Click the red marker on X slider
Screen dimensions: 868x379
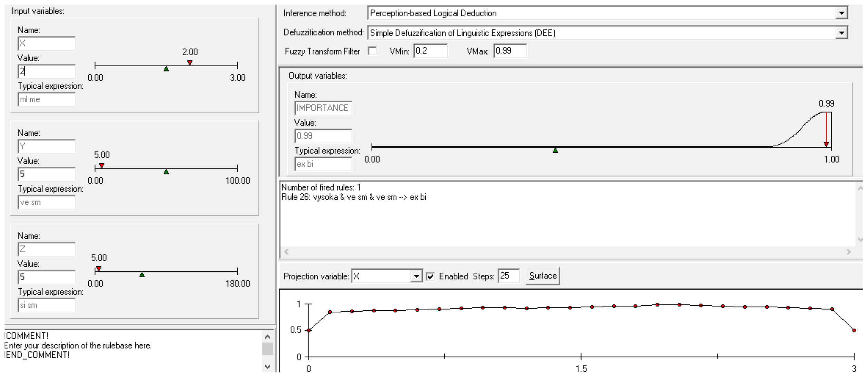[x=190, y=62]
